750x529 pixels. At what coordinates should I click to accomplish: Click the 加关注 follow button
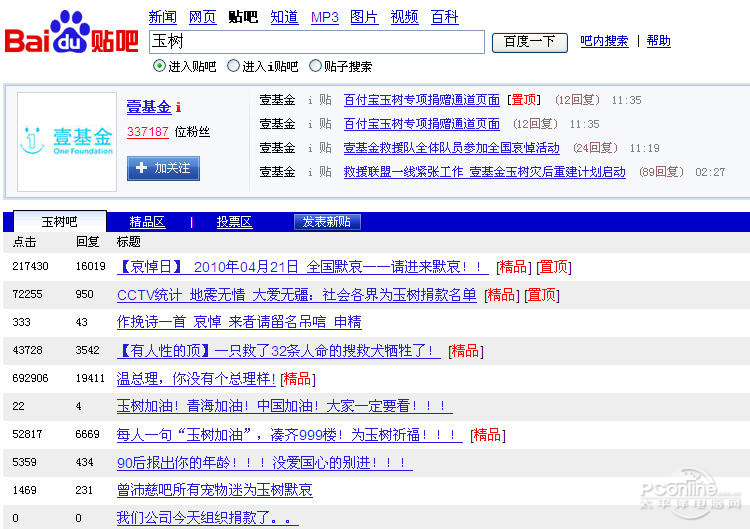pos(163,168)
